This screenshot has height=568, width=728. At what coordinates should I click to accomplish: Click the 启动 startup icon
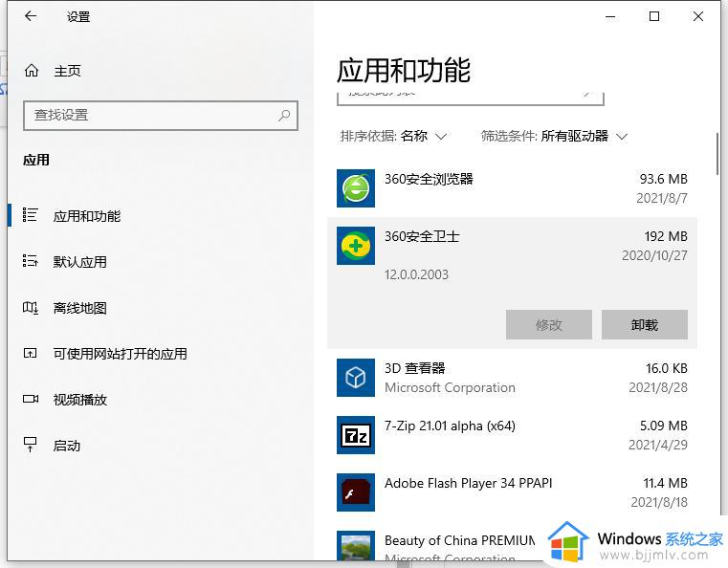click(x=31, y=445)
